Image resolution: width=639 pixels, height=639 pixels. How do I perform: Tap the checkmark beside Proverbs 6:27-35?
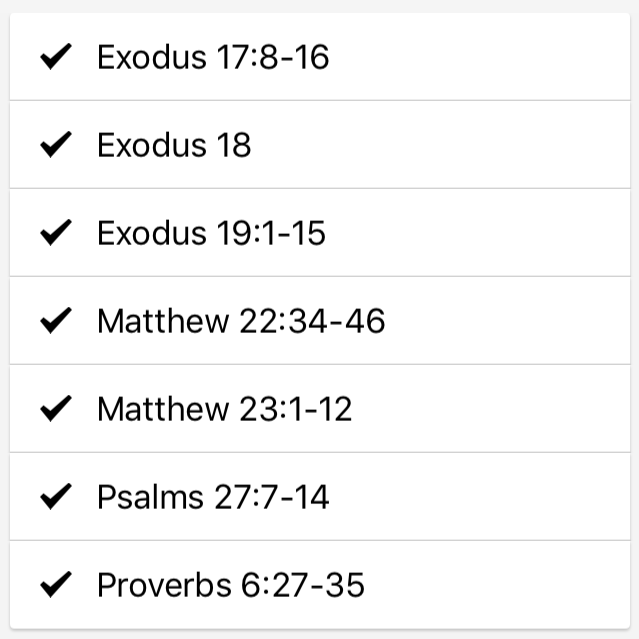(x=56, y=585)
